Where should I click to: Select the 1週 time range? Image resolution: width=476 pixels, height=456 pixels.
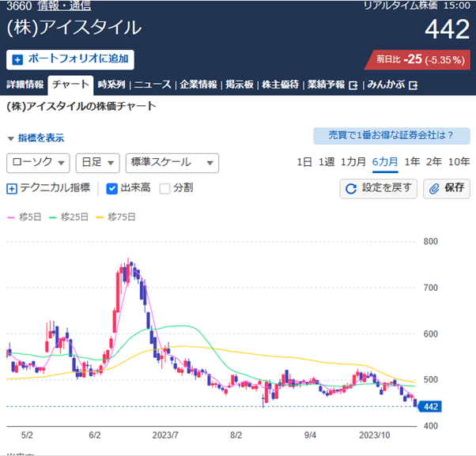[x=327, y=162]
